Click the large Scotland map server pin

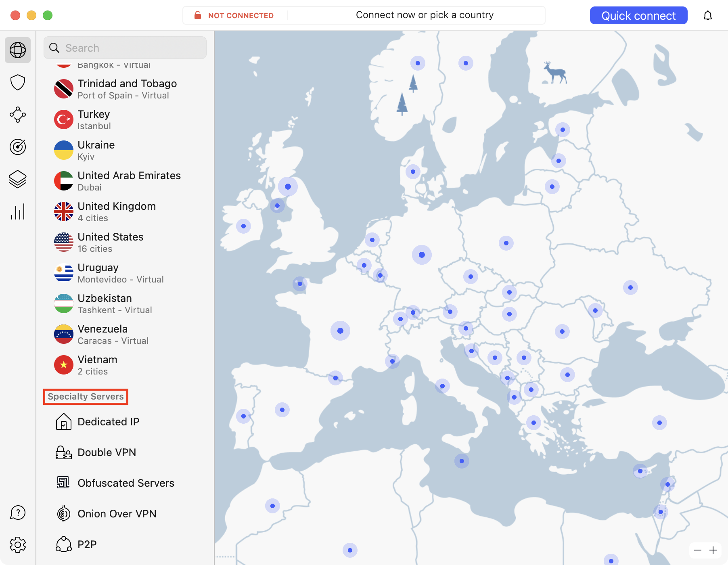288,186
